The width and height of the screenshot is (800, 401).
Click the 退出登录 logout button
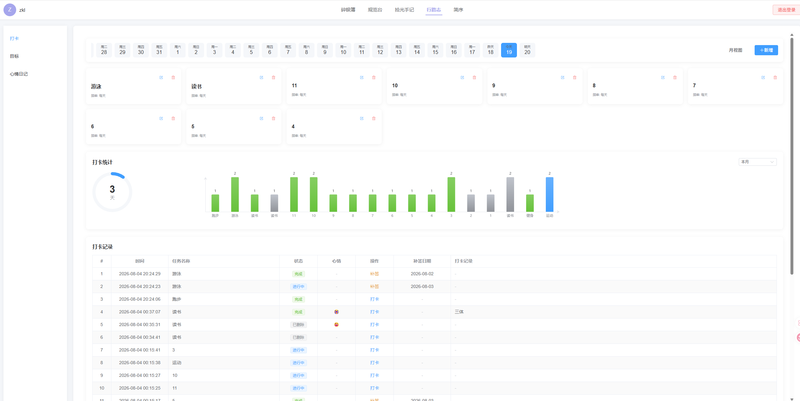[x=786, y=10]
